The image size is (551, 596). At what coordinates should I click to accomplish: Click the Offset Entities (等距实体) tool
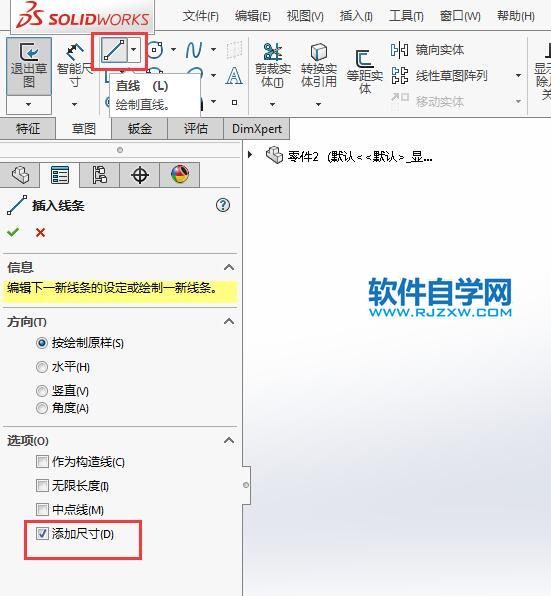[364, 71]
